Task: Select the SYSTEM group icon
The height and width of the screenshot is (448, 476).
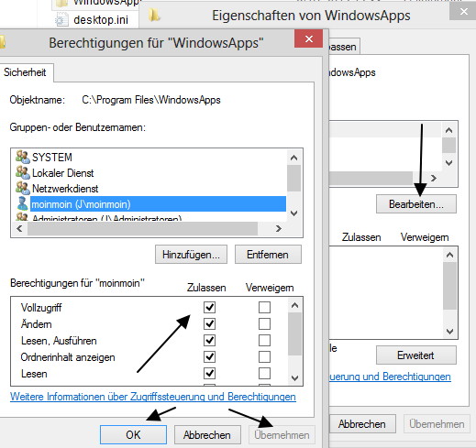Action: [x=22, y=157]
